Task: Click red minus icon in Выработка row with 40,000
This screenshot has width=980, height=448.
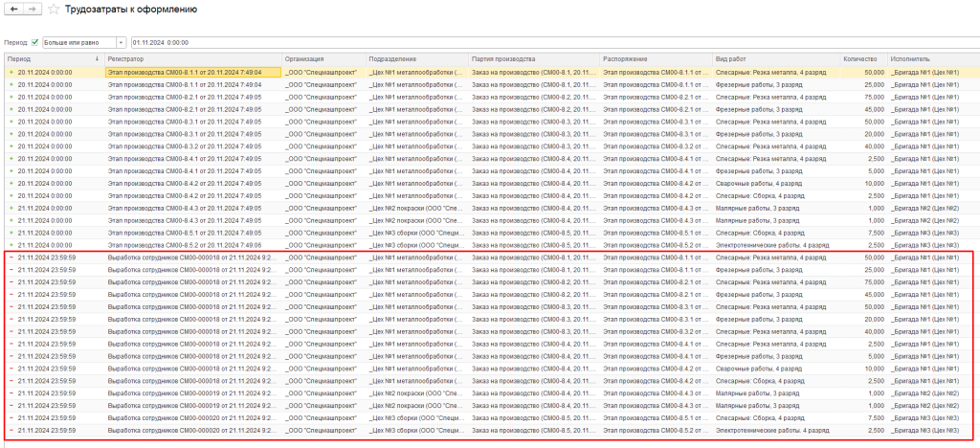Action: pos(11,331)
